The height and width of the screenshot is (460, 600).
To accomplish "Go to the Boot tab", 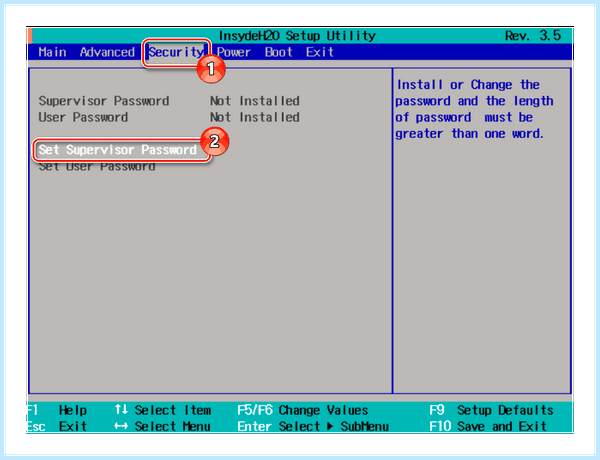I will coord(279,52).
